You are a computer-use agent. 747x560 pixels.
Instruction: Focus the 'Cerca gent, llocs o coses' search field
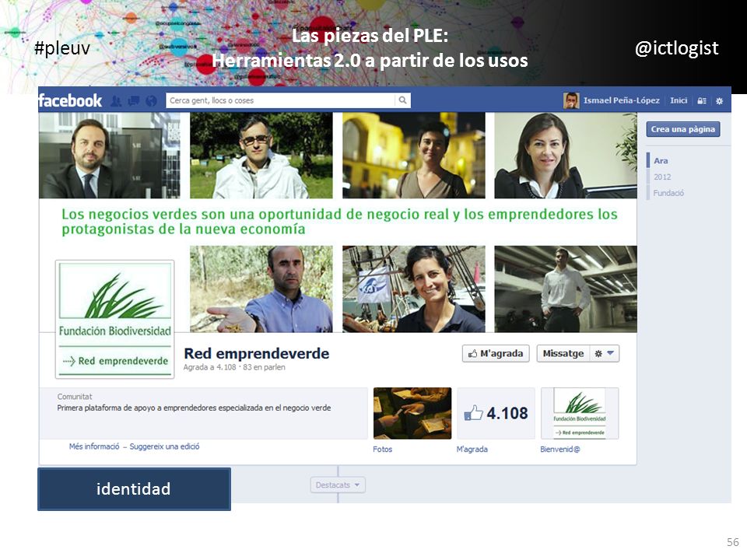tap(281, 100)
